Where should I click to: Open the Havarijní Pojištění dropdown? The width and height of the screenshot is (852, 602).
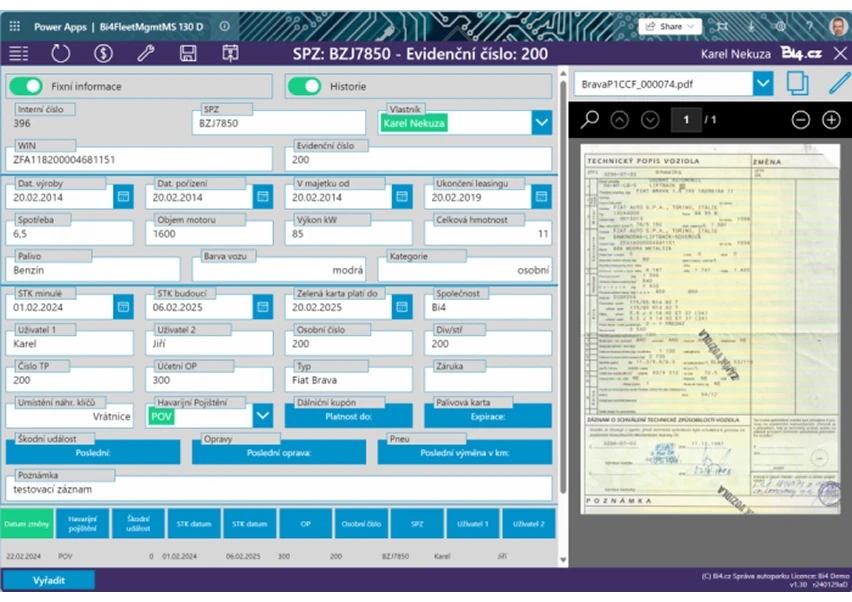(263, 415)
